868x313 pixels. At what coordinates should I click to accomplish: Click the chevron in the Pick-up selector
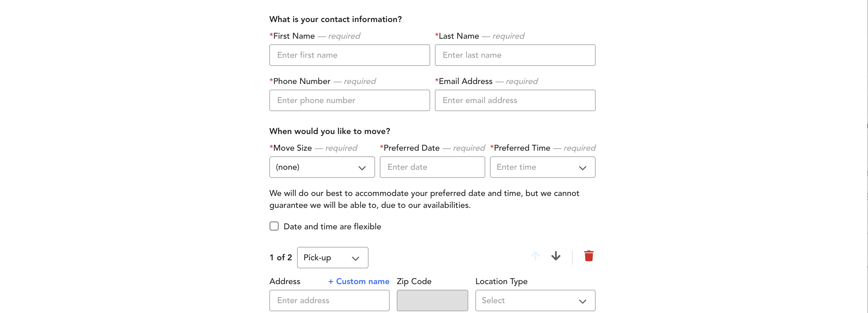point(355,259)
